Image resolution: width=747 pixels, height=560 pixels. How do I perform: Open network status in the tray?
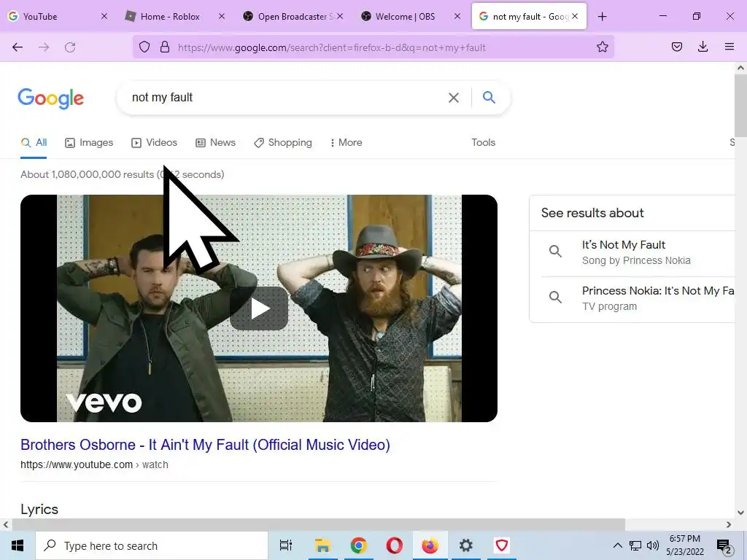635,545
